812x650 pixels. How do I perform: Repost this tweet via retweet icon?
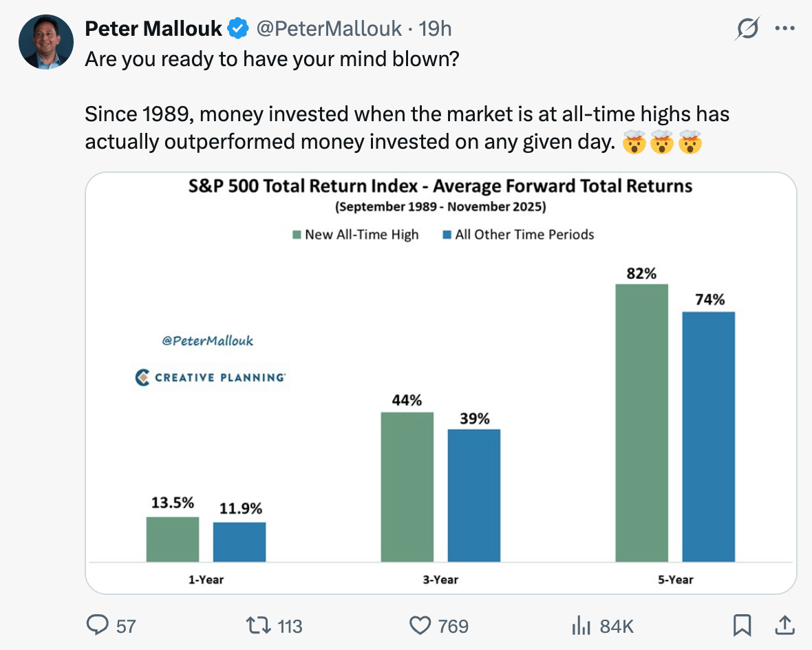pos(258,625)
